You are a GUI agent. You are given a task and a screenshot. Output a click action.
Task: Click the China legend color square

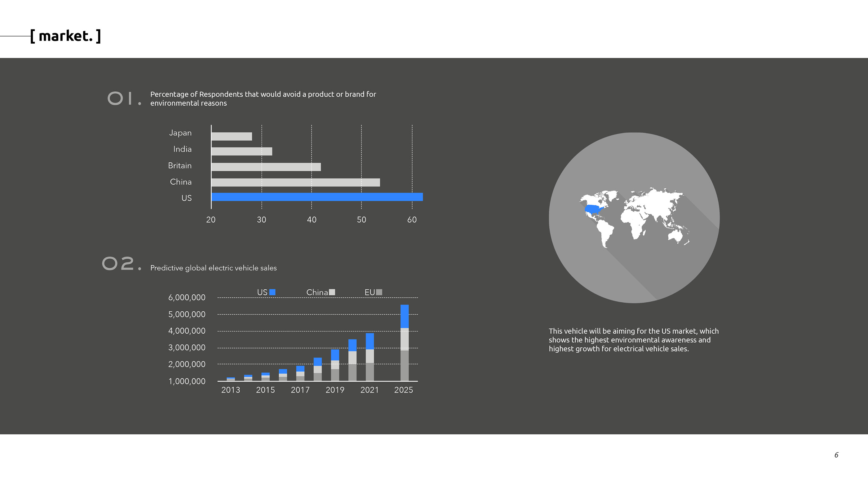pyautogui.click(x=332, y=292)
